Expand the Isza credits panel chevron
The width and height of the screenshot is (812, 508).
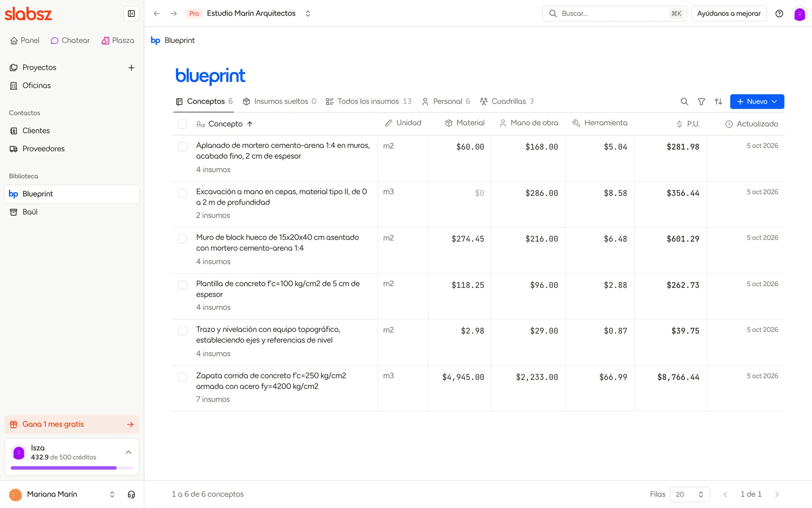tap(129, 452)
